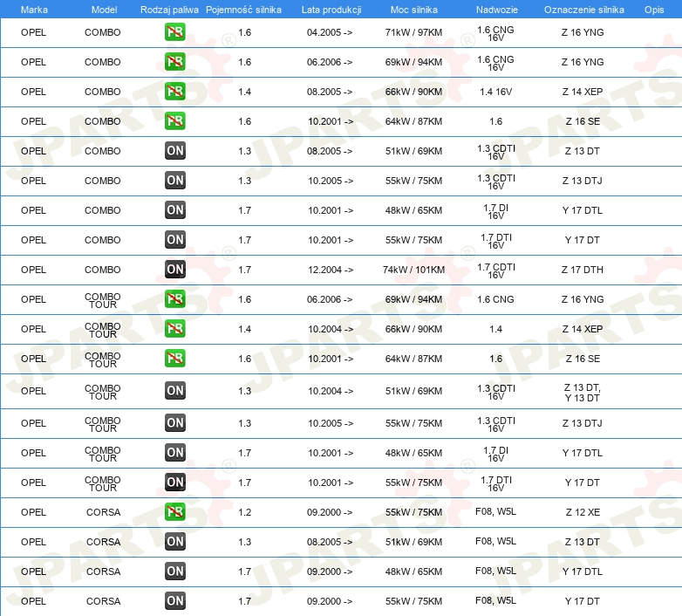Click the petrol icon in the COMBO TOUR Z 16 YNG row
682x616 pixels.
point(174,299)
